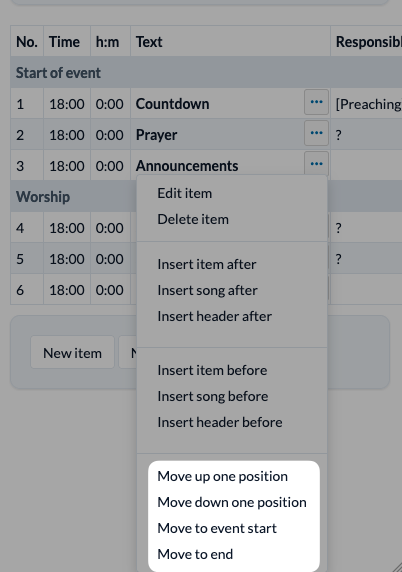
Task: Open the three-dots menu for Announcements
Action: pyautogui.click(x=316, y=164)
